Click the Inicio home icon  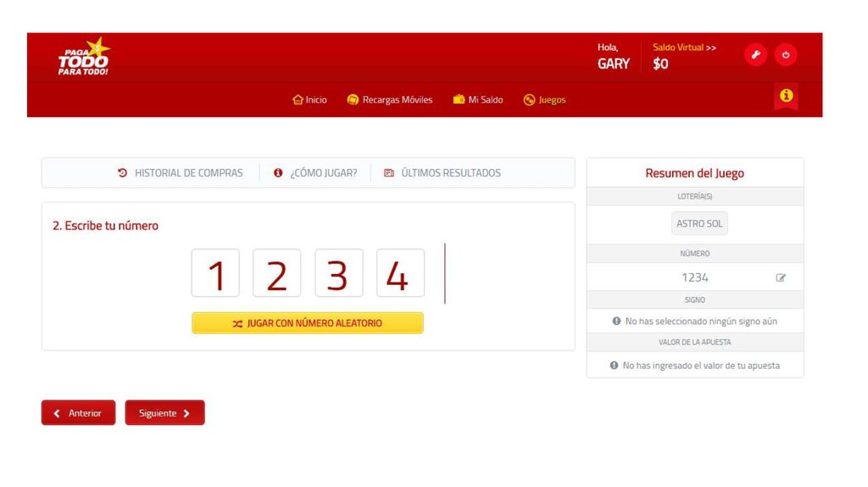[298, 100]
